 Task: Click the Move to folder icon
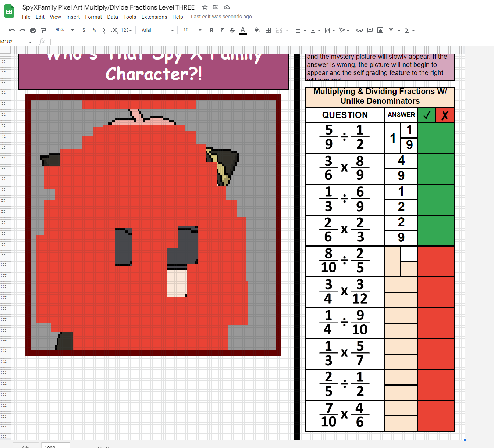coord(216,7)
